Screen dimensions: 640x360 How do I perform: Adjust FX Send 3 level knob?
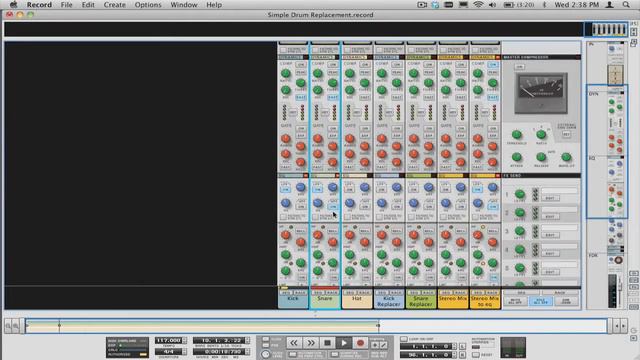pyautogui.click(x=520, y=231)
